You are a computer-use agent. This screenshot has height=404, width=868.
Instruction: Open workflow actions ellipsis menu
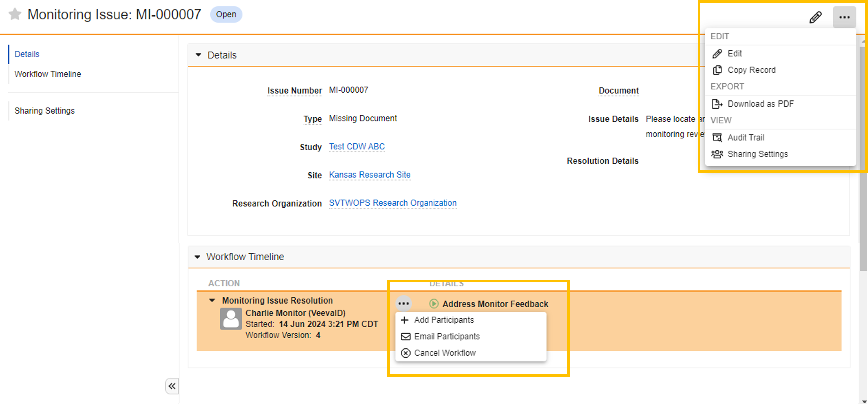[403, 304]
